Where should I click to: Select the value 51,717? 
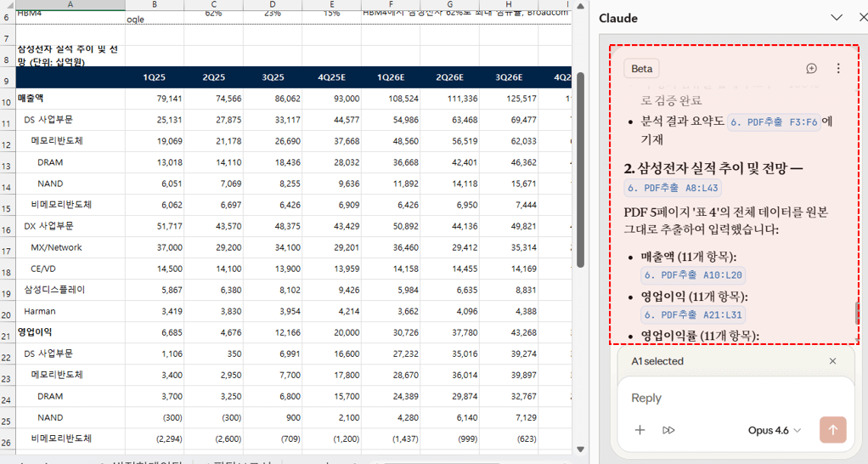(x=155, y=226)
